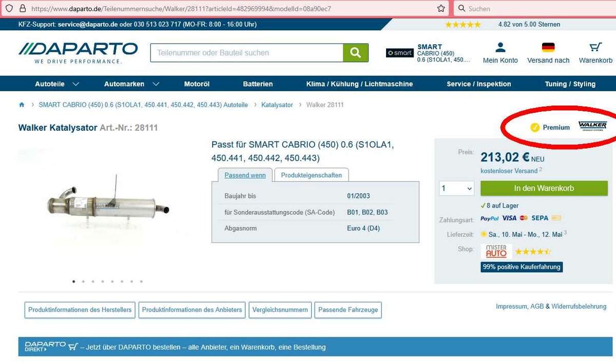616x364 pixels.
Task: Open Mein Konto user icon
Action: point(500,48)
